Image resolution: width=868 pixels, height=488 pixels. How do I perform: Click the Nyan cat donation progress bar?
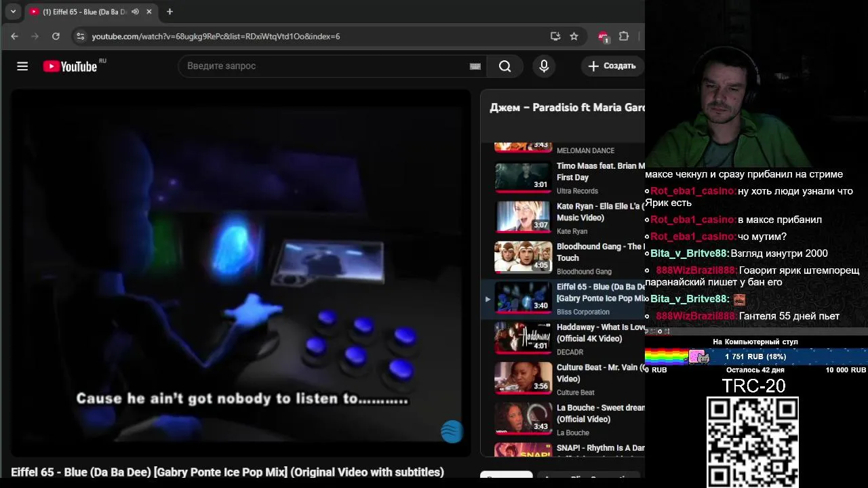pyautogui.click(x=755, y=357)
